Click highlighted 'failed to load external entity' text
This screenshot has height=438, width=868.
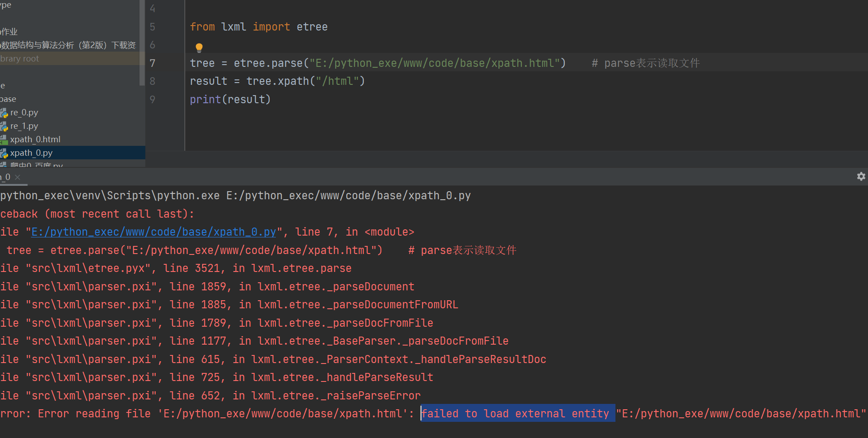(x=518, y=413)
